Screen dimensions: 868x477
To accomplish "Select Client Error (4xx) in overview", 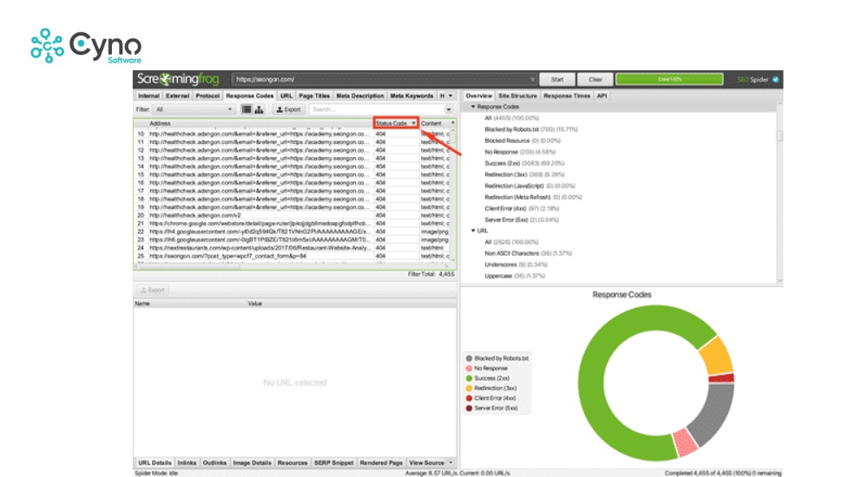I will tap(510, 208).
